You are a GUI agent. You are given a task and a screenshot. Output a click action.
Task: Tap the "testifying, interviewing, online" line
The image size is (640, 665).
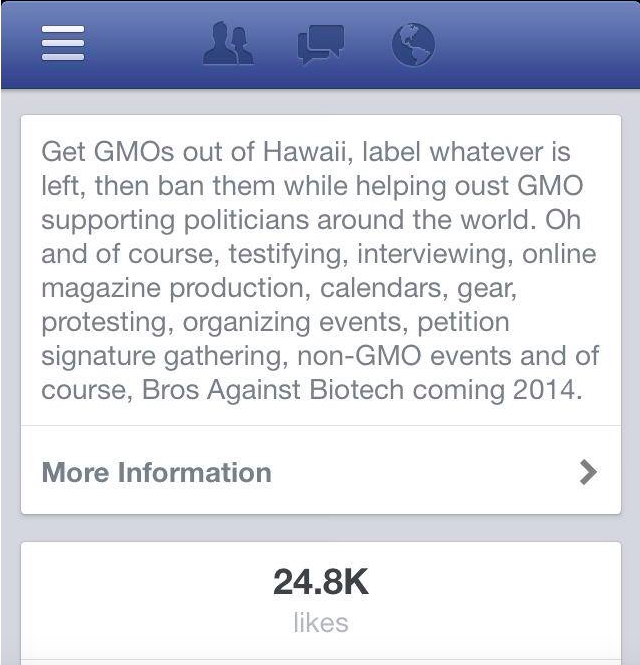(400, 254)
